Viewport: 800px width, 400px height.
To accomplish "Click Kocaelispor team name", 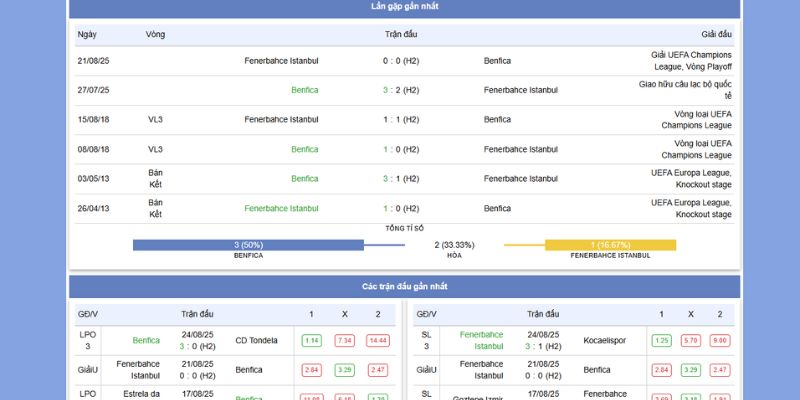I will [x=606, y=341].
